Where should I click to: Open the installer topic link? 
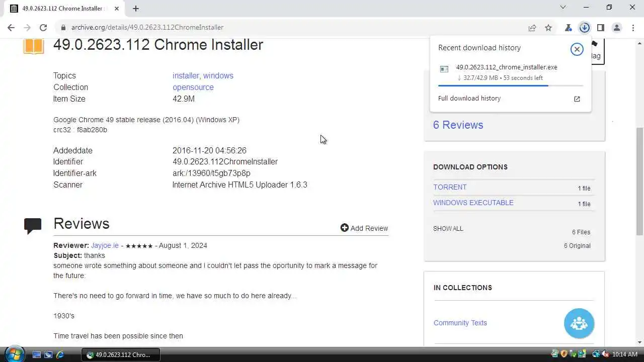[x=186, y=75]
